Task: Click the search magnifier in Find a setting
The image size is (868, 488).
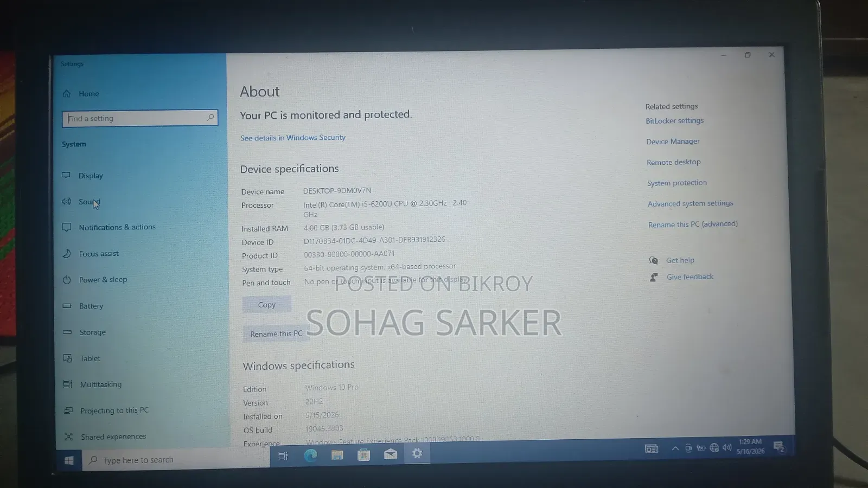Action: pos(210,117)
